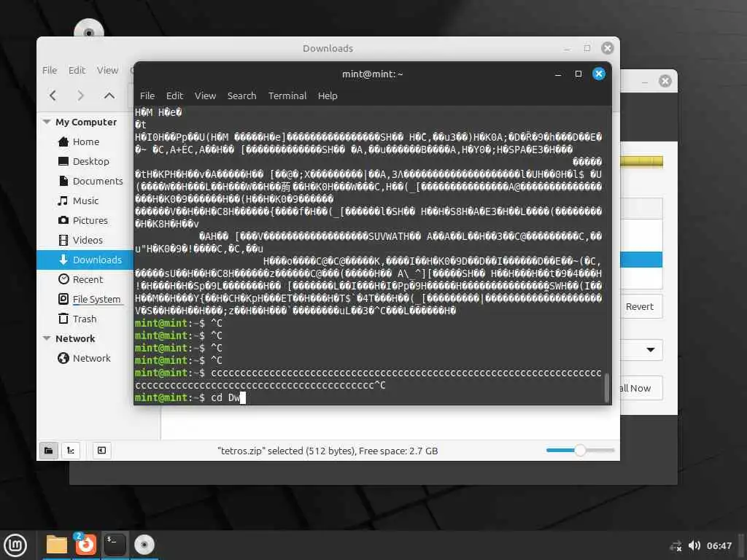Select Downloads in the sidebar
This screenshot has width=747, height=560.
[85, 260]
